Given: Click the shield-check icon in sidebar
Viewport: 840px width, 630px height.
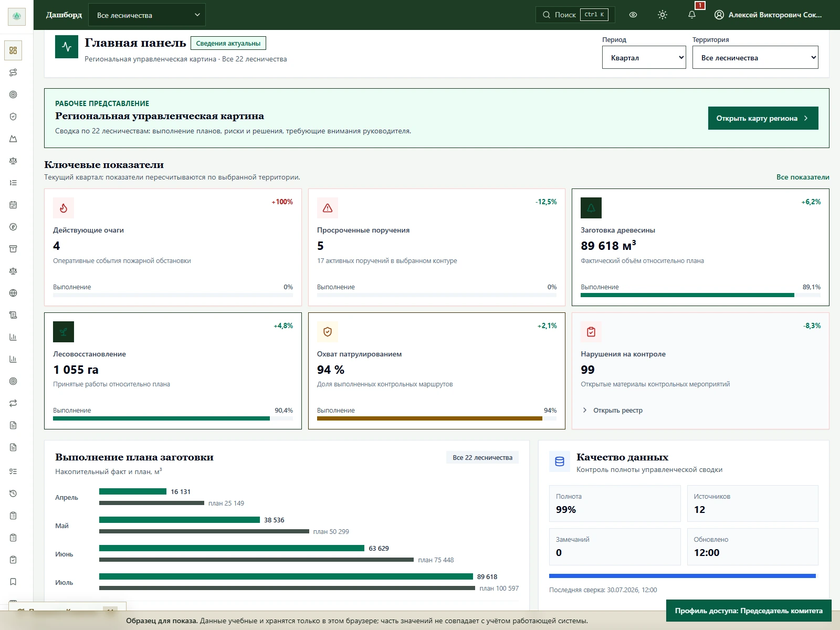Looking at the screenshot, I should pyautogui.click(x=13, y=117).
